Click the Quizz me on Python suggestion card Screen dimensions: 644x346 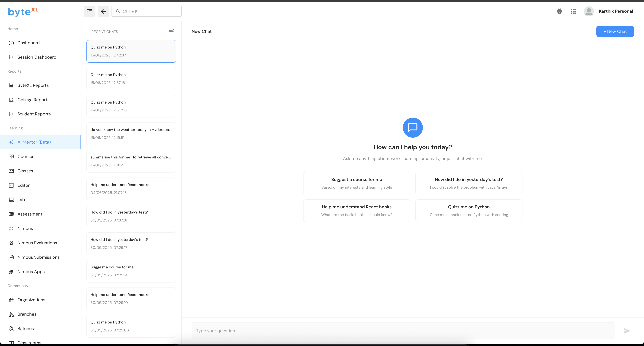coord(468,210)
